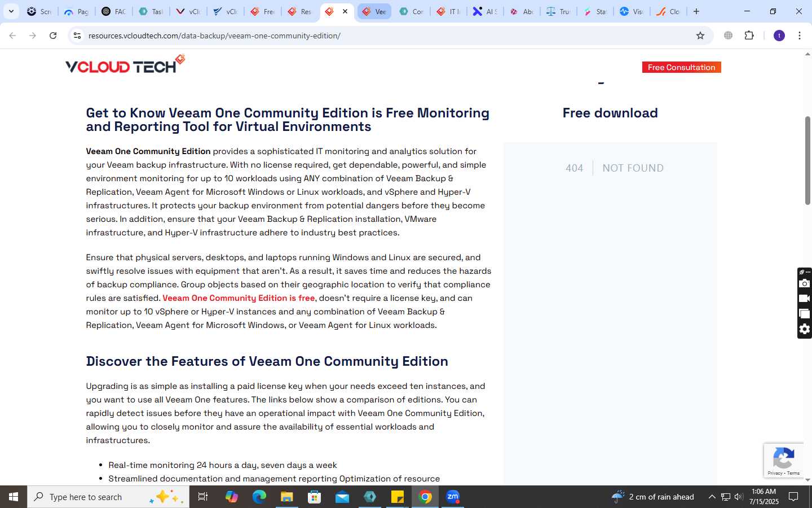This screenshot has width=812, height=508.
Task: Click the 'Streamlined documentation' bullet item
Action: (x=274, y=479)
